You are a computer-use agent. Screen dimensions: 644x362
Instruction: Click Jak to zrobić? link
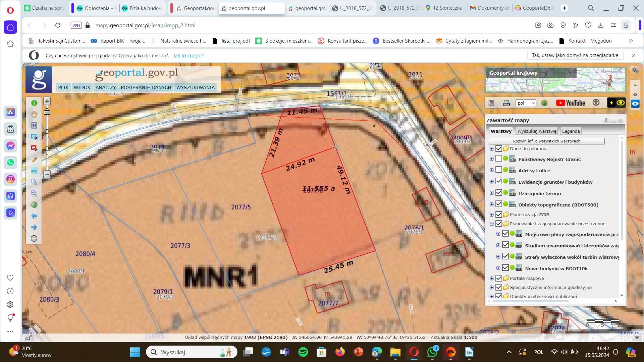click(x=188, y=56)
